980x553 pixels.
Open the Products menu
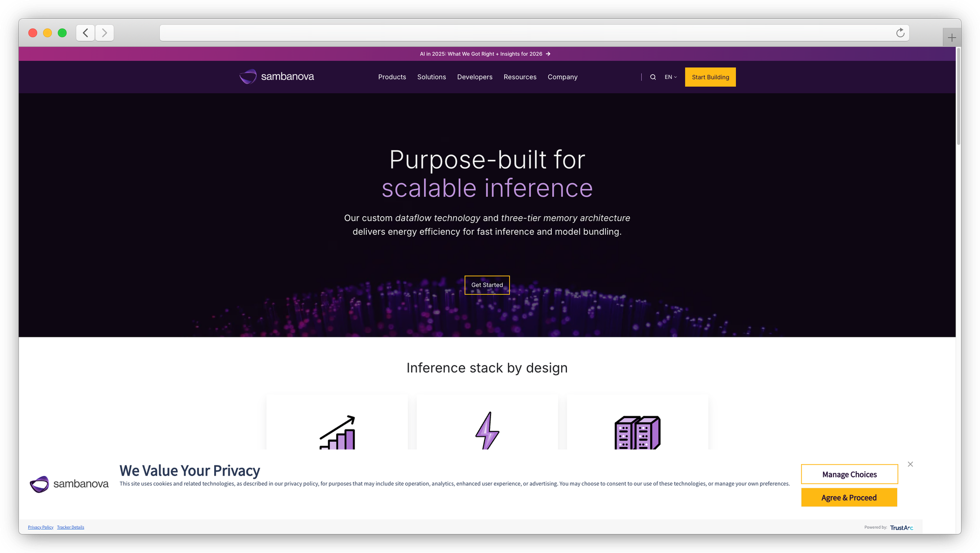click(x=392, y=77)
